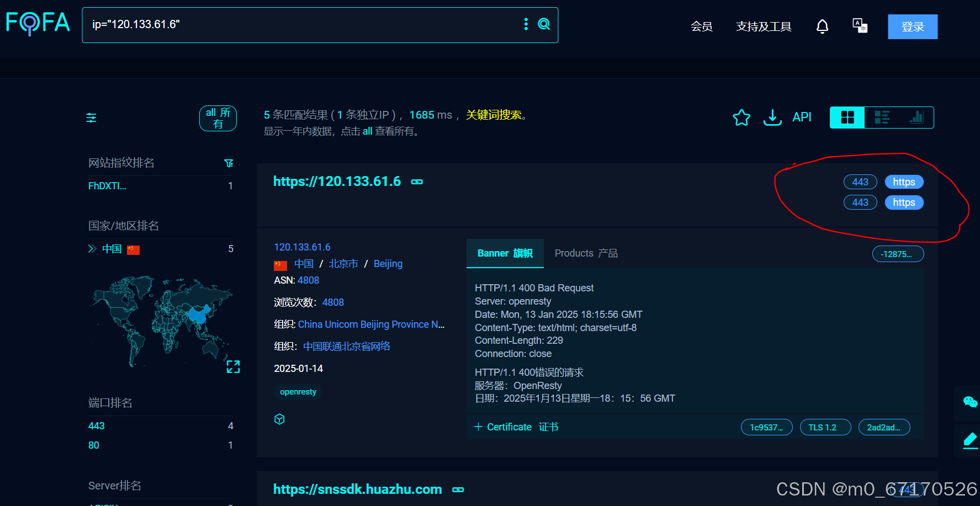Click the ASN 4808 link
Image resolution: width=980 pixels, height=506 pixels.
coord(308,280)
